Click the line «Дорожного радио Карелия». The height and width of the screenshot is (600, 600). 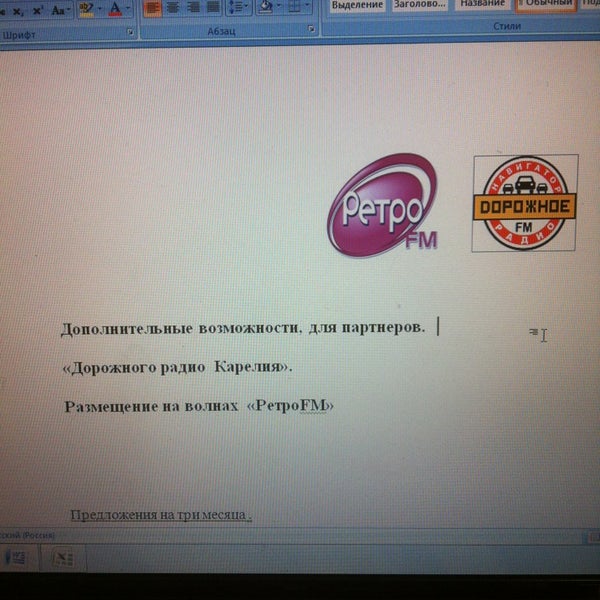click(x=177, y=367)
